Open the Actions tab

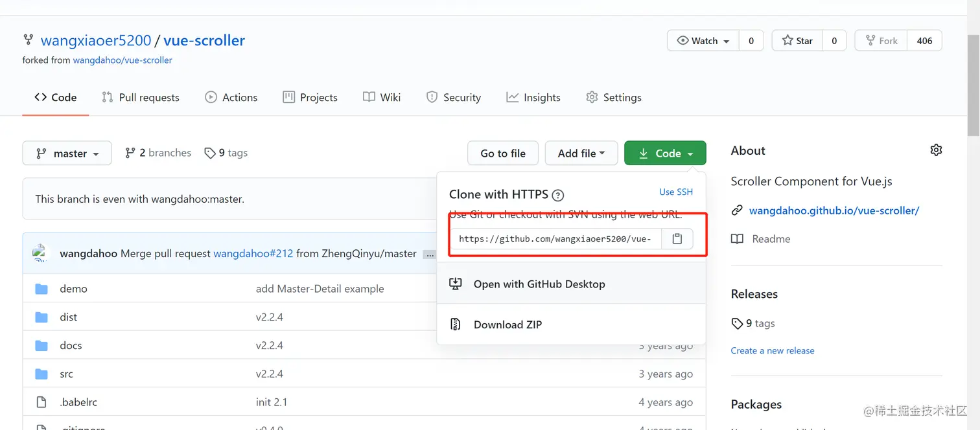pos(231,98)
